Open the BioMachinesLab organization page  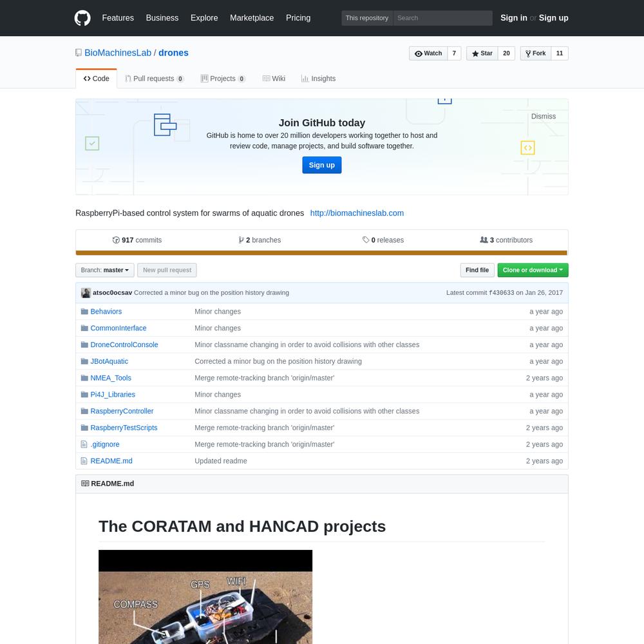pos(118,53)
